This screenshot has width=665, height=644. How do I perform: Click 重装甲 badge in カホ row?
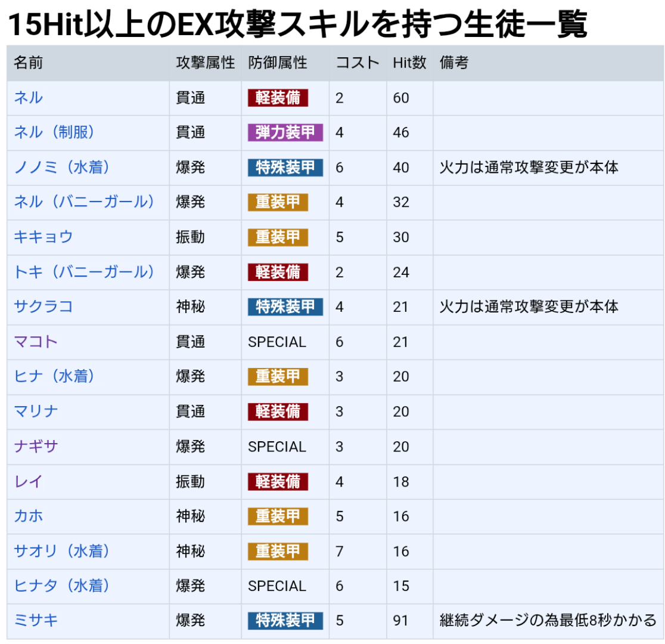278,516
